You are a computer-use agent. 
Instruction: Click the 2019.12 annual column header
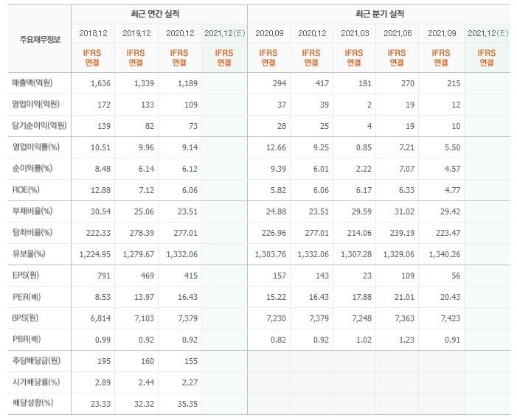pyautogui.click(x=137, y=33)
